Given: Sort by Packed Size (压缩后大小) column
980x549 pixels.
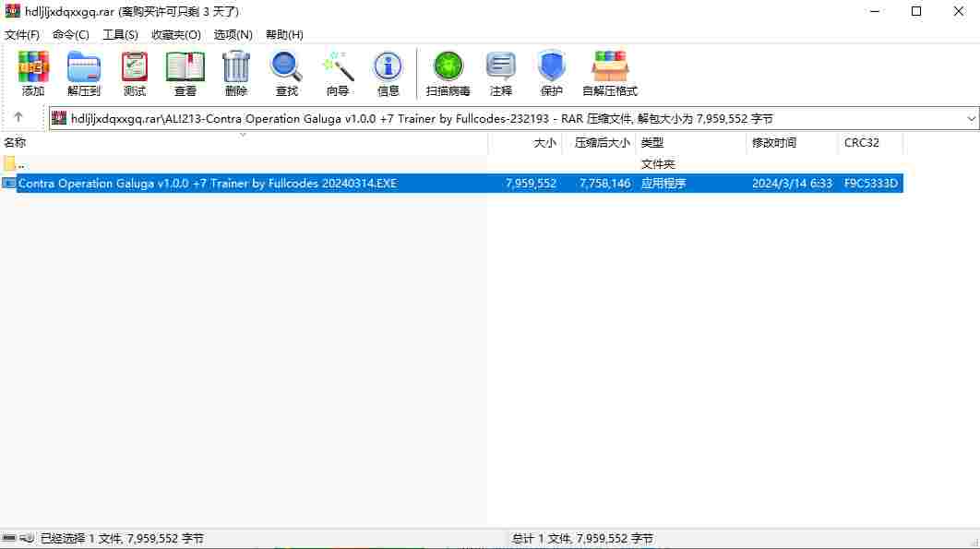Looking at the screenshot, I should point(599,143).
